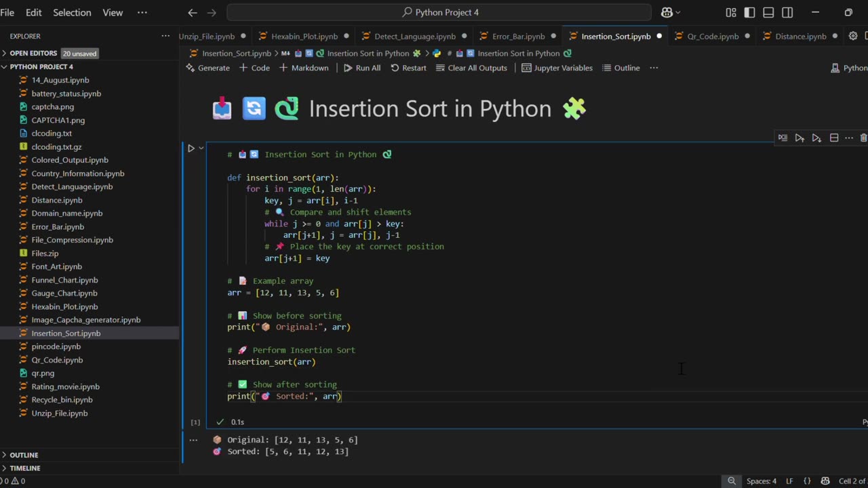
Task: Switch to Distance.ipynb tab
Action: point(800,36)
